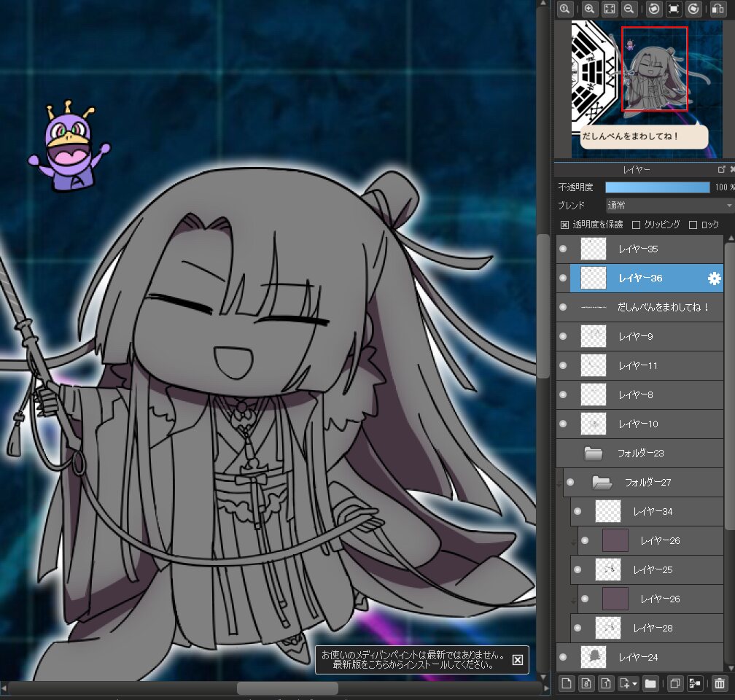735x700 pixels.
Task: Toggle visibility of レイヤー24
Action: coord(563,657)
